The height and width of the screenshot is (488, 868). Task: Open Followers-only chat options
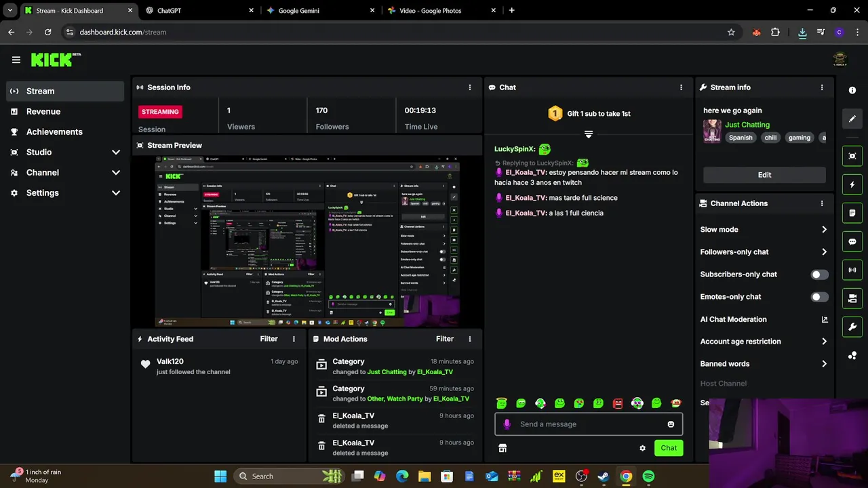(764, 252)
